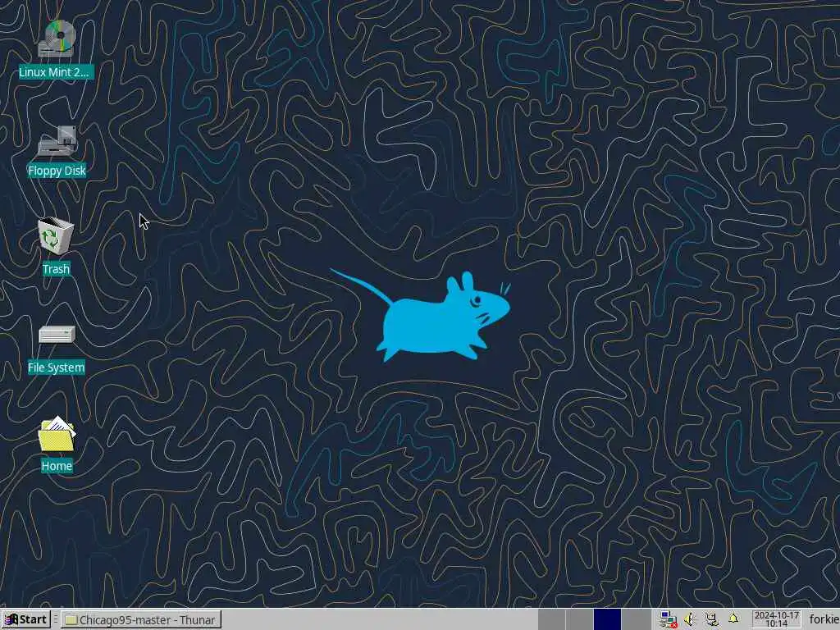This screenshot has width=840, height=630.
Task: Select the File System drive icon
Action: [x=57, y=335]
